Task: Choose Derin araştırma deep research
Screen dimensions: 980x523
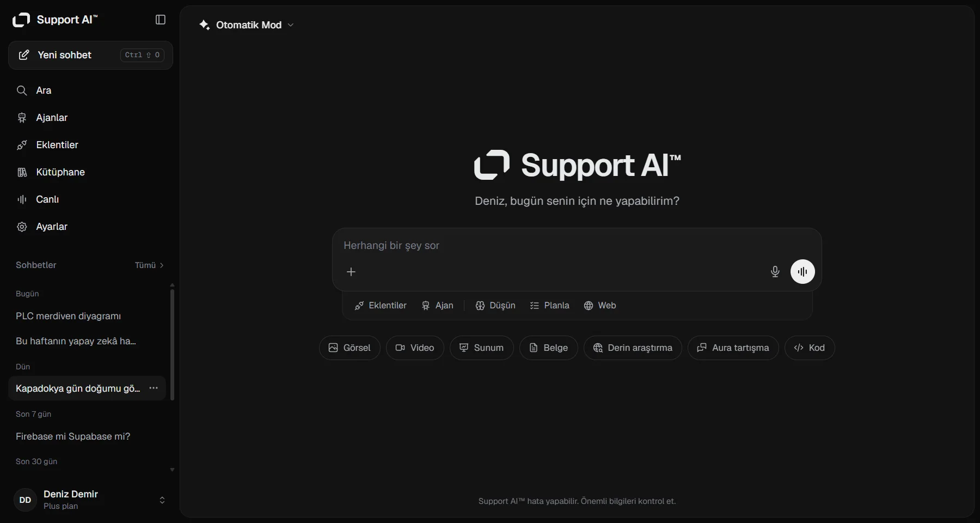Action: tap(633, 348)
